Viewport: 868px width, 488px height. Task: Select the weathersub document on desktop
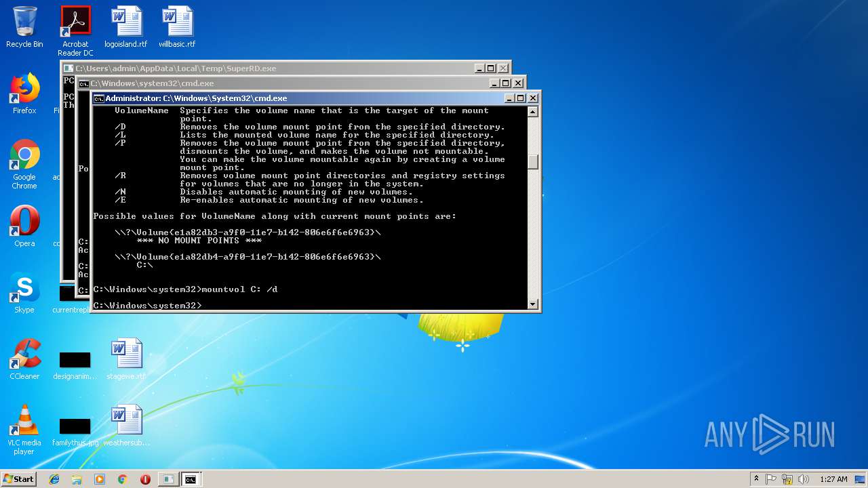(126, 426)
